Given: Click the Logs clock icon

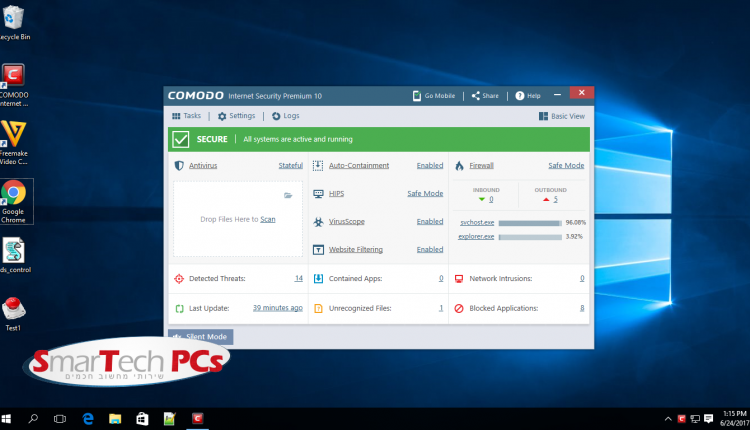Looking at the screenshot, I should pyautogui.click(x=276, y=116).
